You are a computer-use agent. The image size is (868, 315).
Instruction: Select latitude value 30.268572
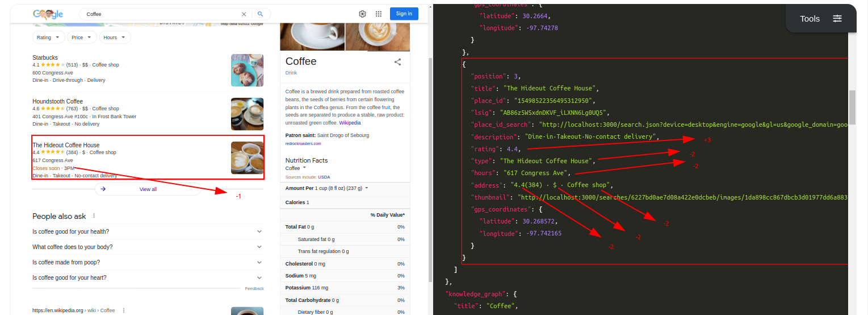coord(539,221)
